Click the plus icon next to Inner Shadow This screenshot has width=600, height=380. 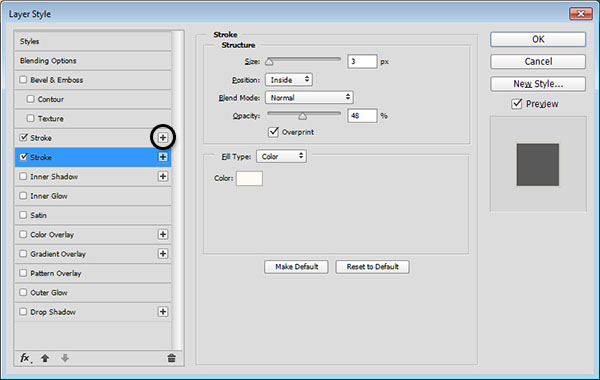coord(163,176)
